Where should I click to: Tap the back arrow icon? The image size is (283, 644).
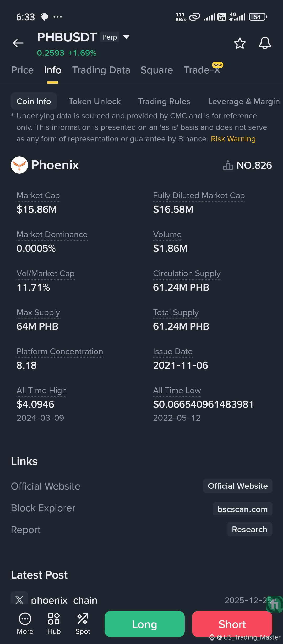18,43
